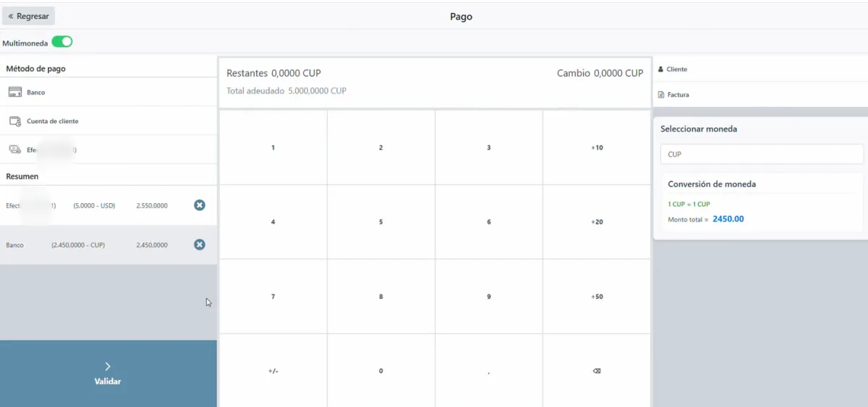868x407 pixels.
Task: Remove the Banco 2.450,0000 CUP line
Action: point(200,245)
